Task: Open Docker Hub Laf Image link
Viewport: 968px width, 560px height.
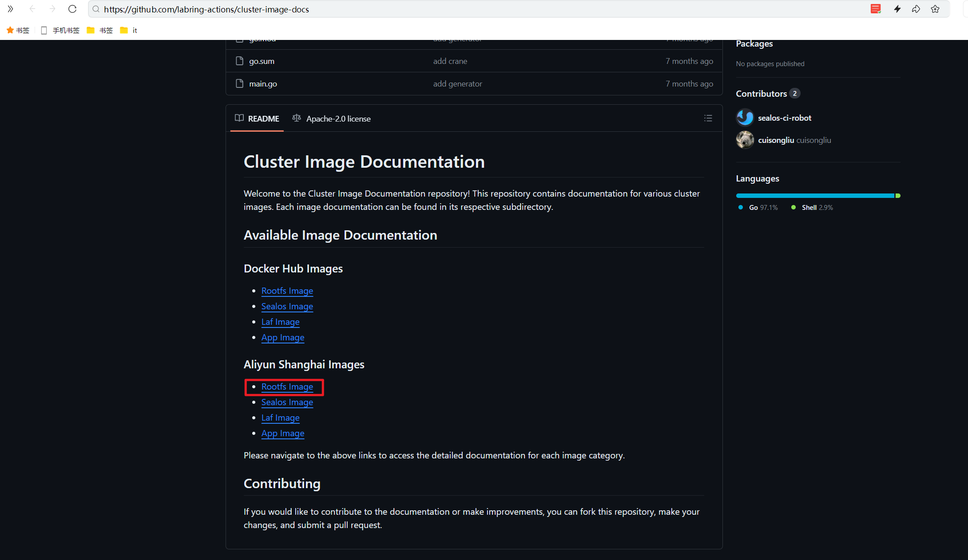Action: [281, 322]
